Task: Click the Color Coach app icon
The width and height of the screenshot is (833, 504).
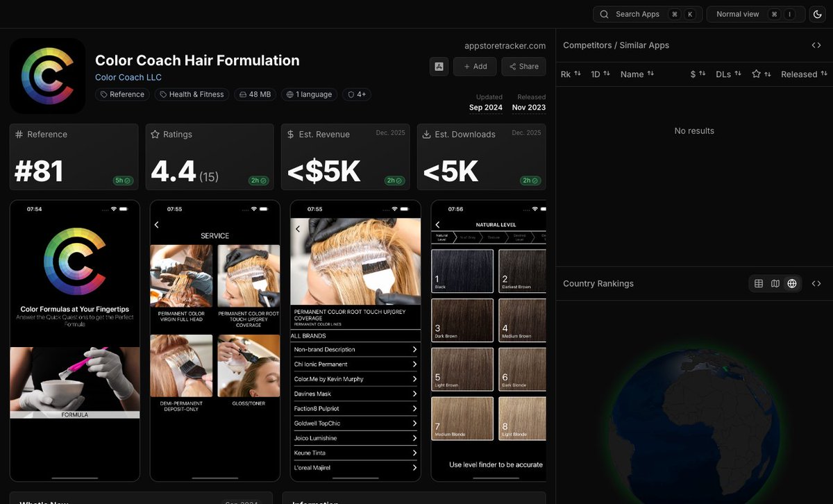Action: (x=47, y=76)
